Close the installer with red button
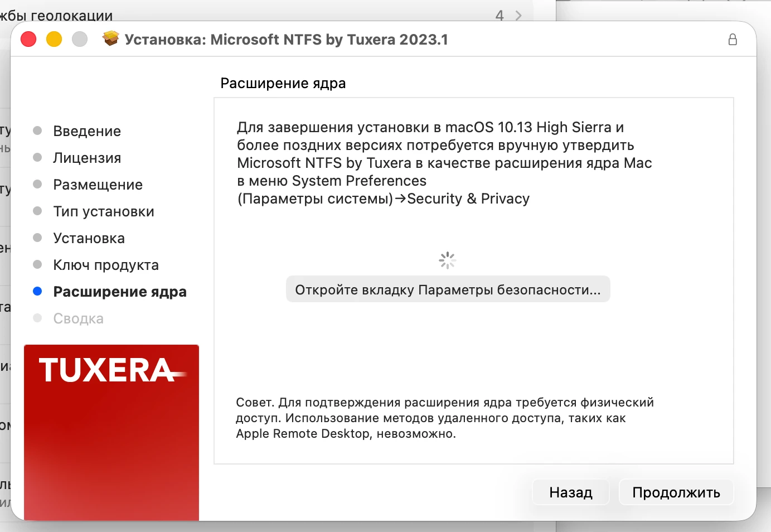 (x=28, y=39)
